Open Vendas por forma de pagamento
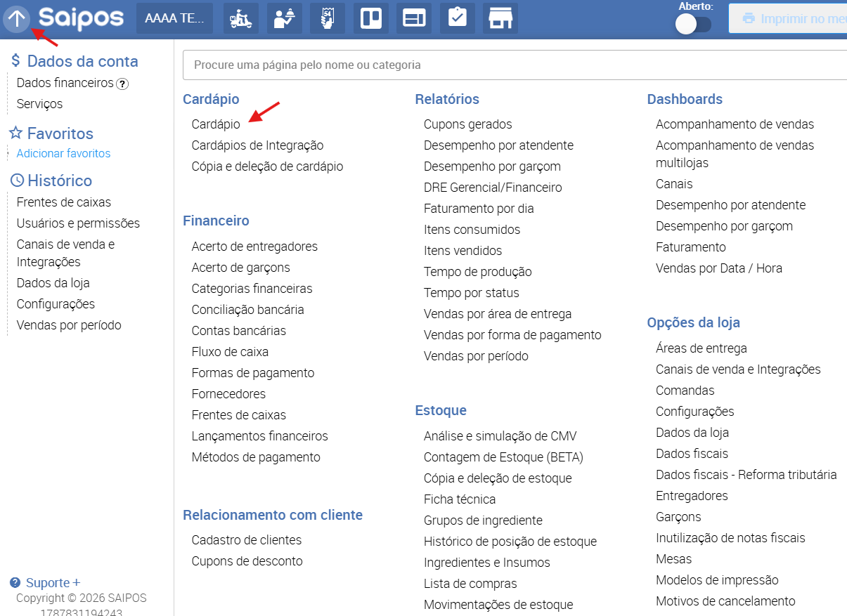The width and height of the screenshot is (847, 616). click(x=512, y=335)
